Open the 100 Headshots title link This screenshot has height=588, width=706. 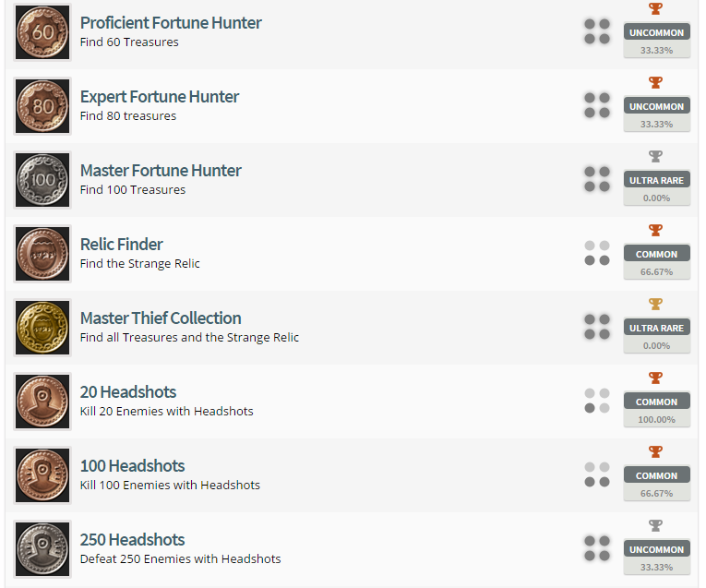coord(132,465)
